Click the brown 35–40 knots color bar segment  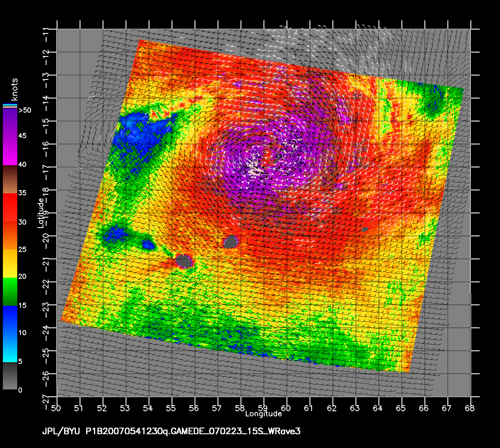pos(10,179)
